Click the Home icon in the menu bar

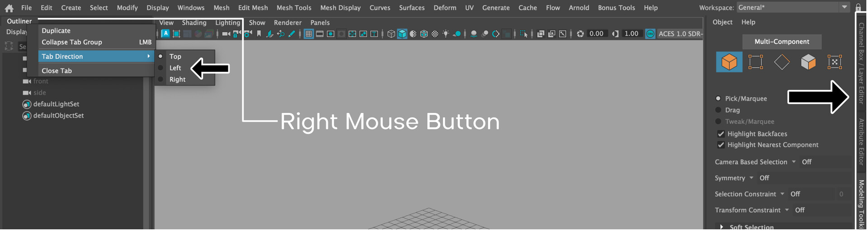click(x=9, y=8)
